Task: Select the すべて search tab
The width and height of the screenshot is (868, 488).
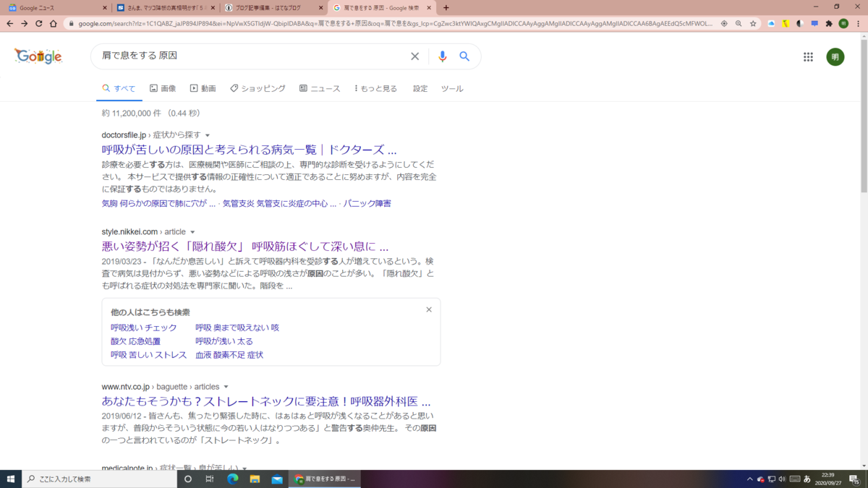Action: click(119, 88)
